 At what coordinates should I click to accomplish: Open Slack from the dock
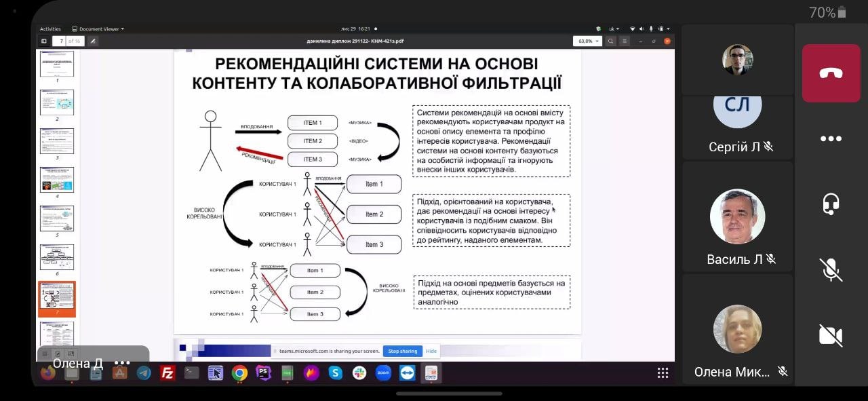coord(359,373)
